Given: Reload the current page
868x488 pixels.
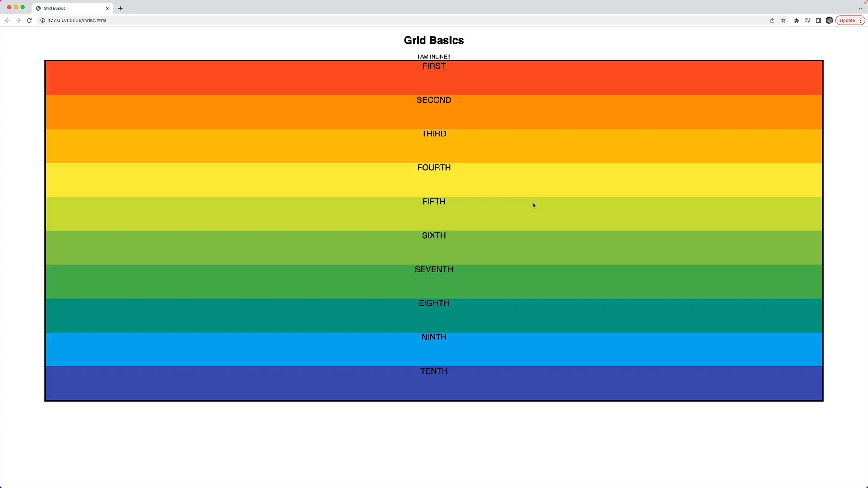Looking at the screenshot, I should click(x=29, y=20).
